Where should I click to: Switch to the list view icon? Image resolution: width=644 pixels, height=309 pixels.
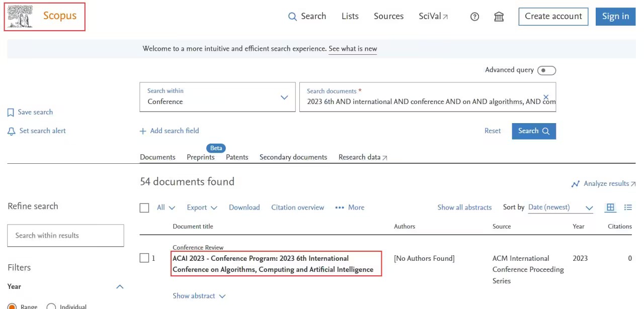628,207
